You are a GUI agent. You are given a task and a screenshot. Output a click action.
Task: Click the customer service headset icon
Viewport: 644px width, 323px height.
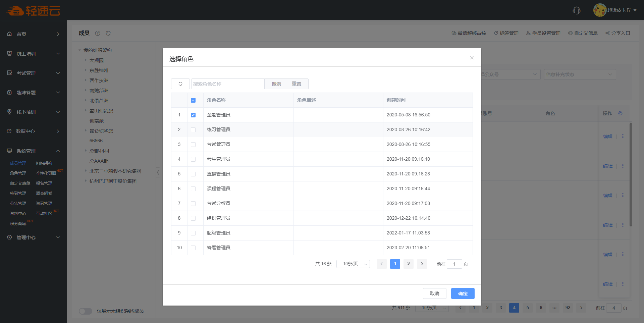[x=576, y=10]
